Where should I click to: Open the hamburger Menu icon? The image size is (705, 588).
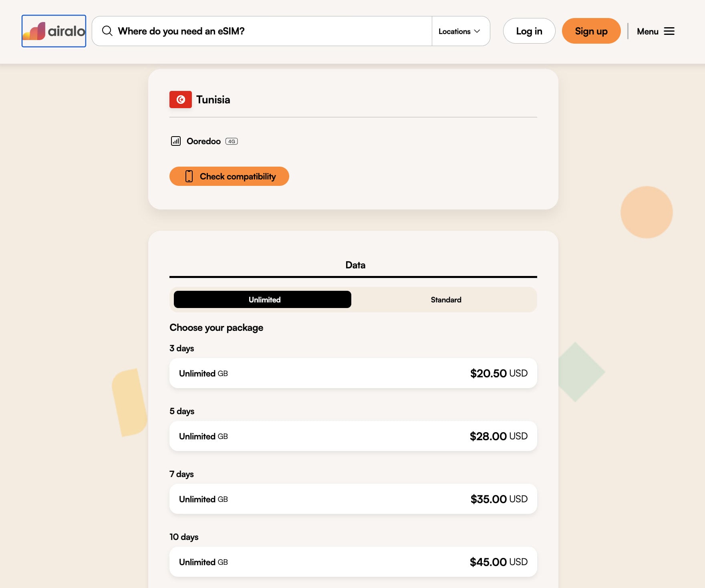tap(669, 31)
